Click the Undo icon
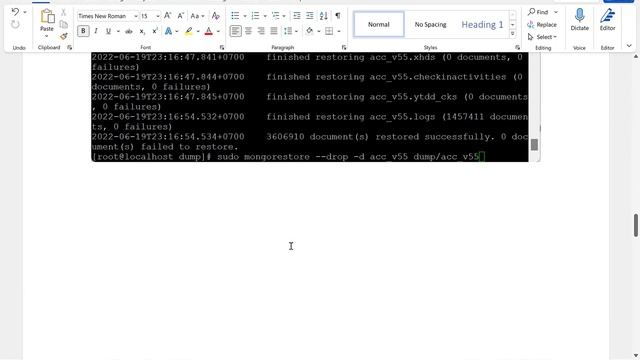Screen dimensions: 640x360 (15, 12)
